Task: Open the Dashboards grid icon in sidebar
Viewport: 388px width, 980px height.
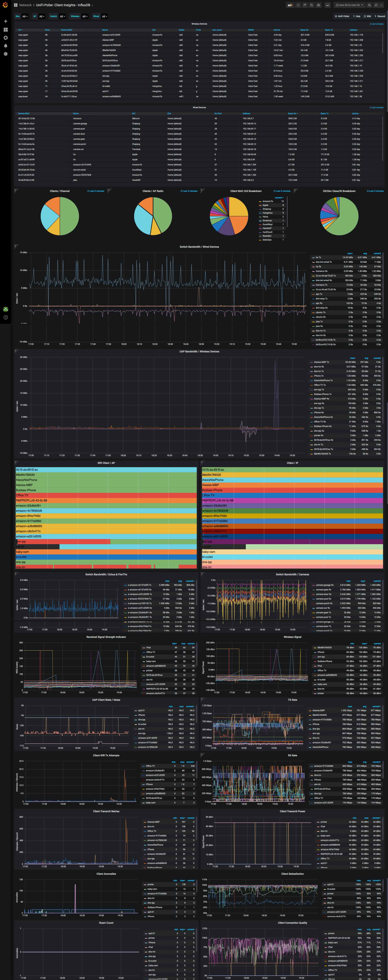Action: (x=5, y=30)
